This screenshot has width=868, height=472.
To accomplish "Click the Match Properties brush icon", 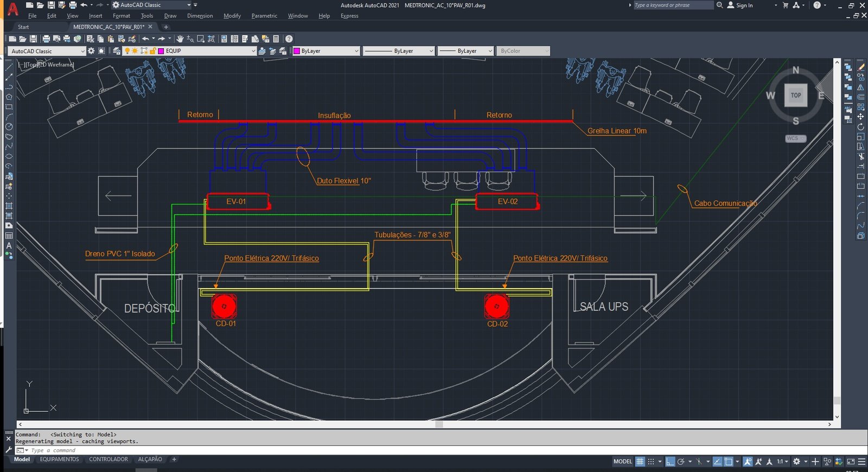I will coord(132,39).
